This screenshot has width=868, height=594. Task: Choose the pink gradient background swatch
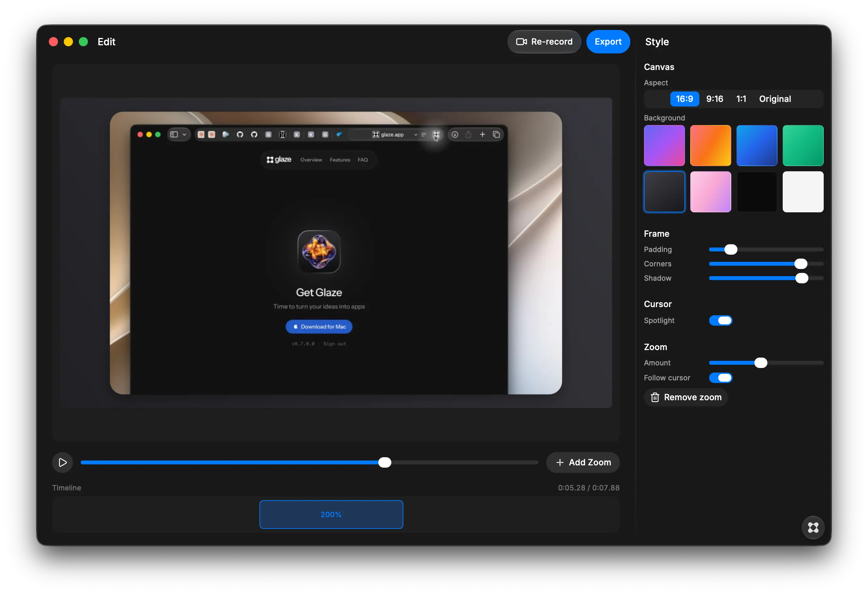point(710,191)
